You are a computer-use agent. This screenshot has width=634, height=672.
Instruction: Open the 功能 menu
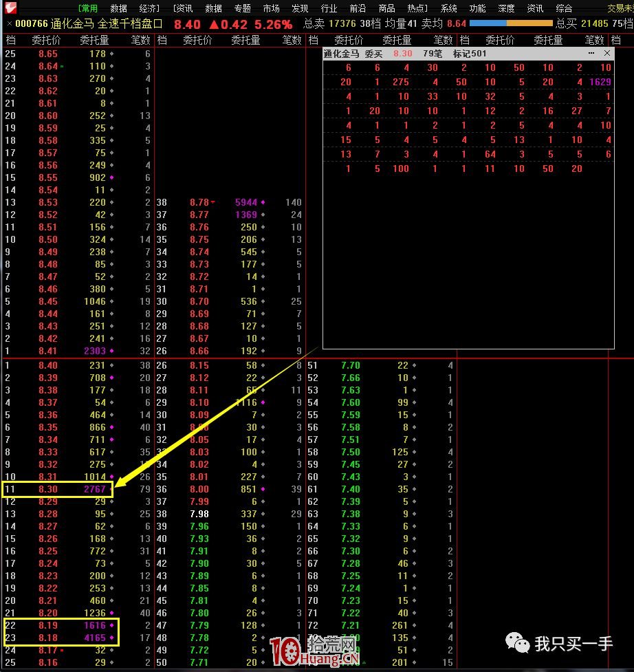pyautogui.click(x=478, y=8)
